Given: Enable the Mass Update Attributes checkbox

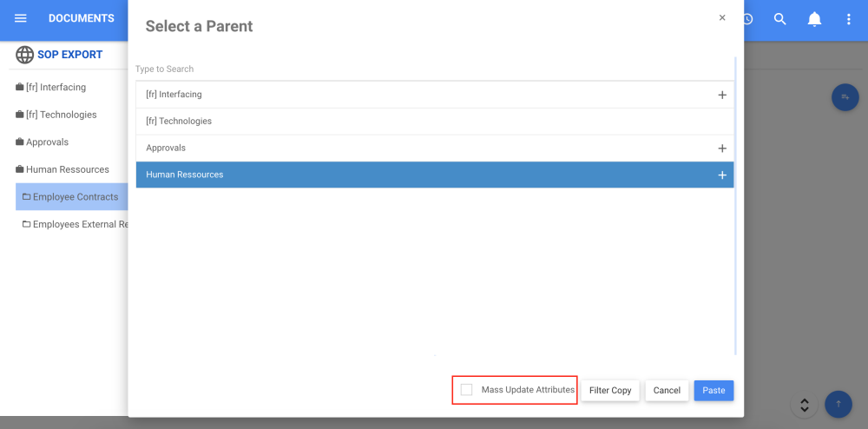Looking at the screenshot, I should click(467, 390).
